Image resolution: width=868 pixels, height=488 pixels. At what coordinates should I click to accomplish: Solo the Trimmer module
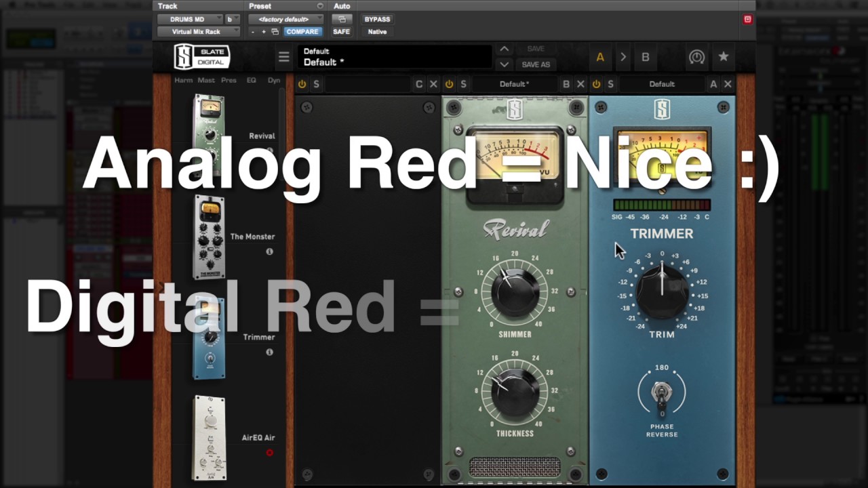coord(611,84)
